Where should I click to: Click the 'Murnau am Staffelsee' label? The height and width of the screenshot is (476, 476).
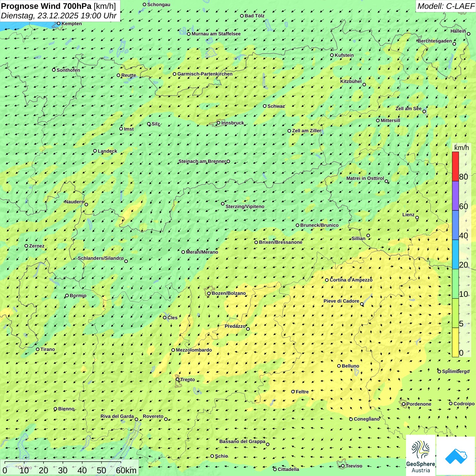216,34
